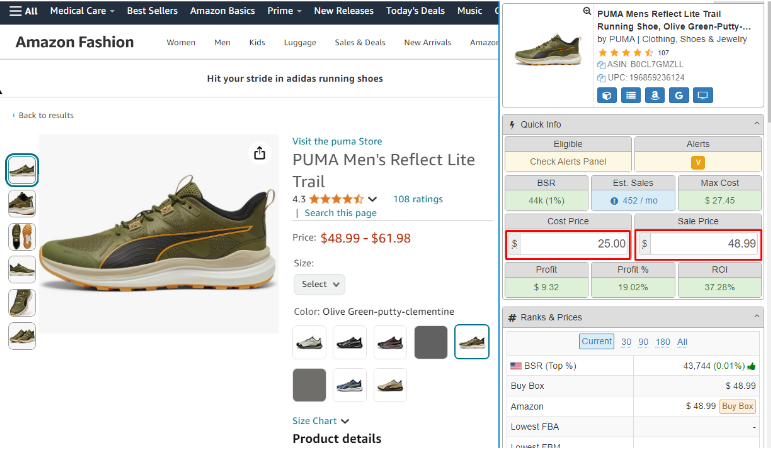Select first product thumbnail side view
Screen dimensions: 771x451
tap(22, 170)
